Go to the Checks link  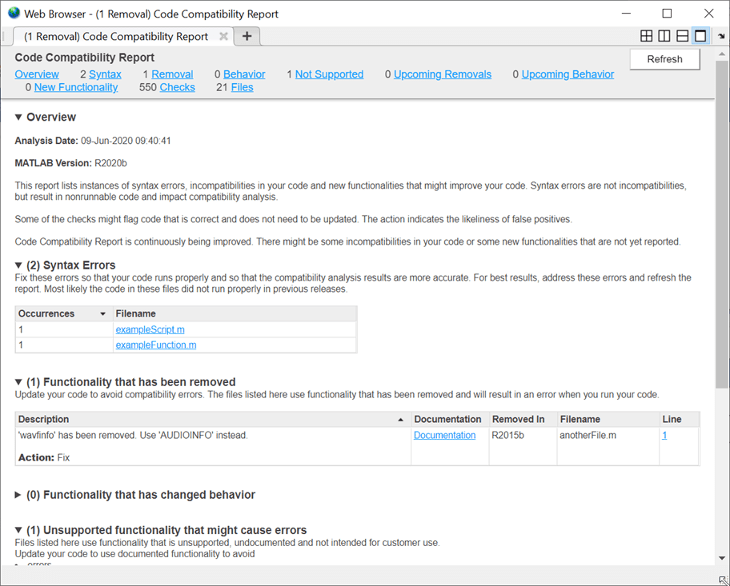(x=177, y=88)
